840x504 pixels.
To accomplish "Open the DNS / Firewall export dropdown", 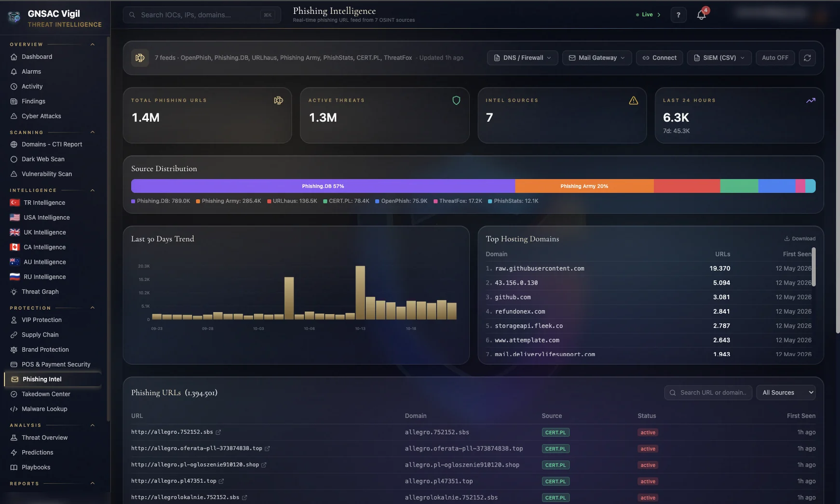I will [x=522, y=58].
